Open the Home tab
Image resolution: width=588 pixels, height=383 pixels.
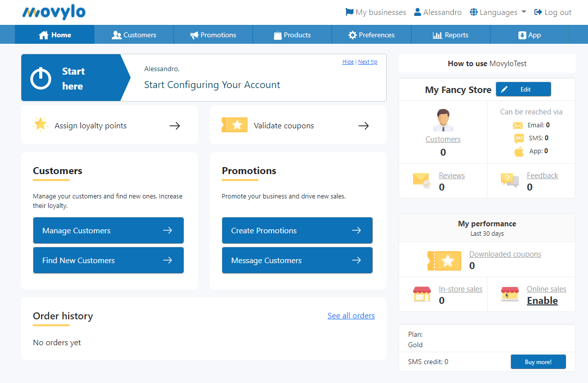point(55,34)
